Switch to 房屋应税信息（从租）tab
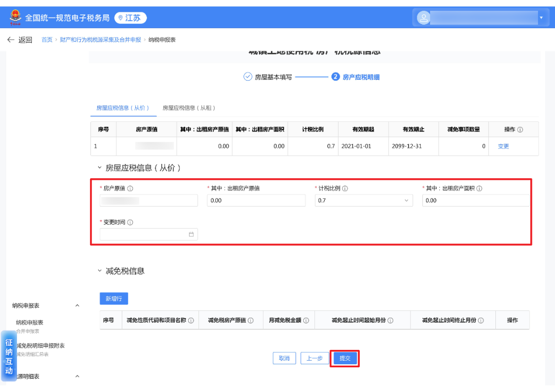 pyautogui.click(x=189, y=108)
